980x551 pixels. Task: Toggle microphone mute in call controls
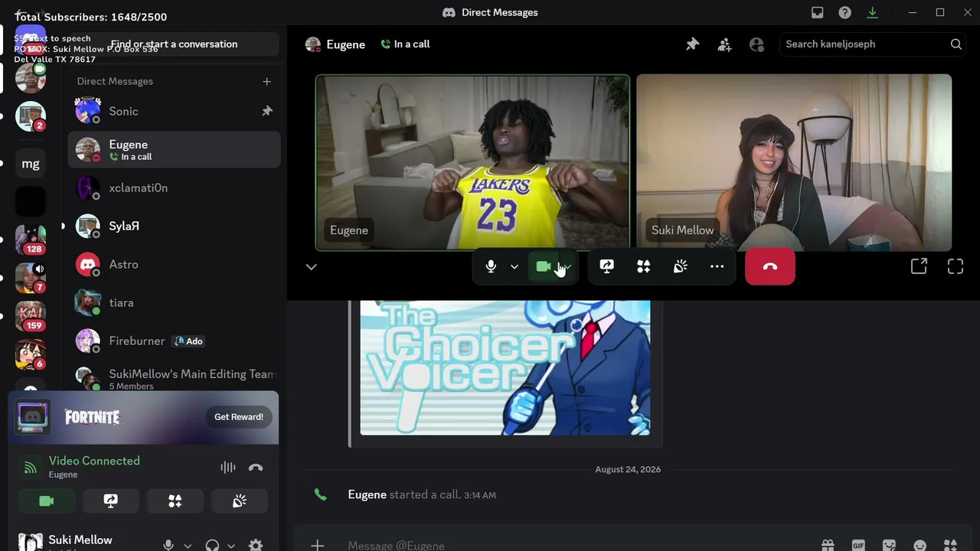point(491,266)
